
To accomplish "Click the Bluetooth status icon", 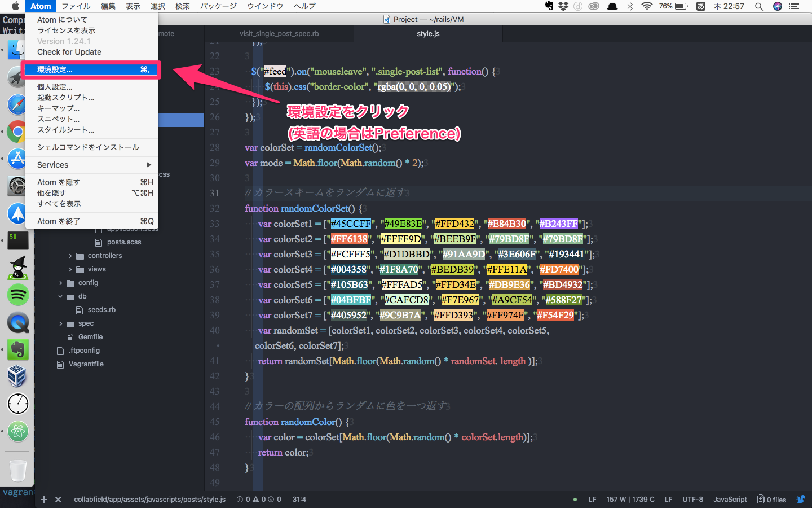I will coord(630,6).
